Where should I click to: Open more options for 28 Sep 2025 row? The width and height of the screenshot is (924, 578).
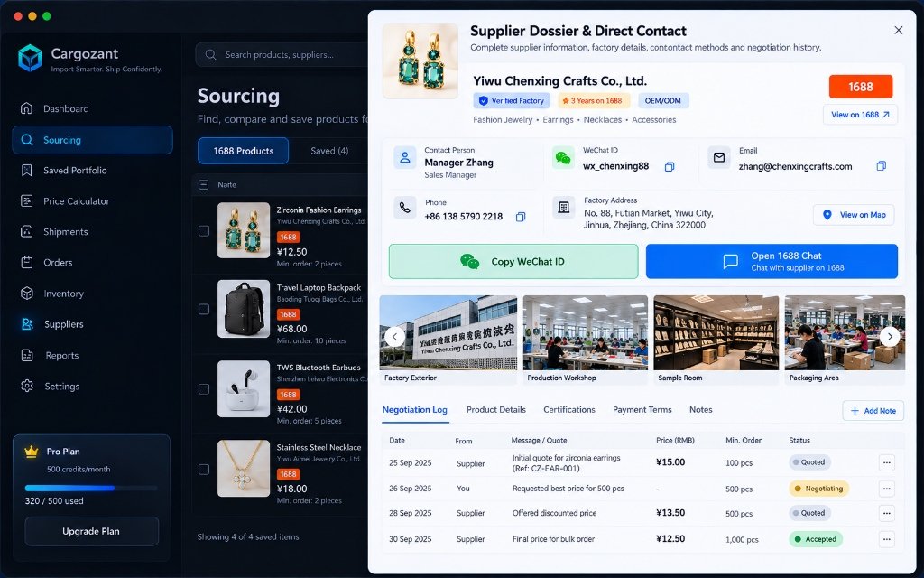point(887,513)
